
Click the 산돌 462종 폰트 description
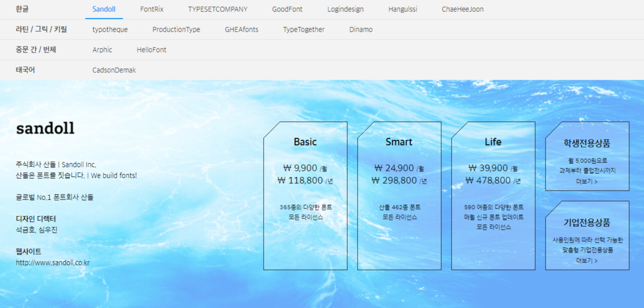coord(400,207)
